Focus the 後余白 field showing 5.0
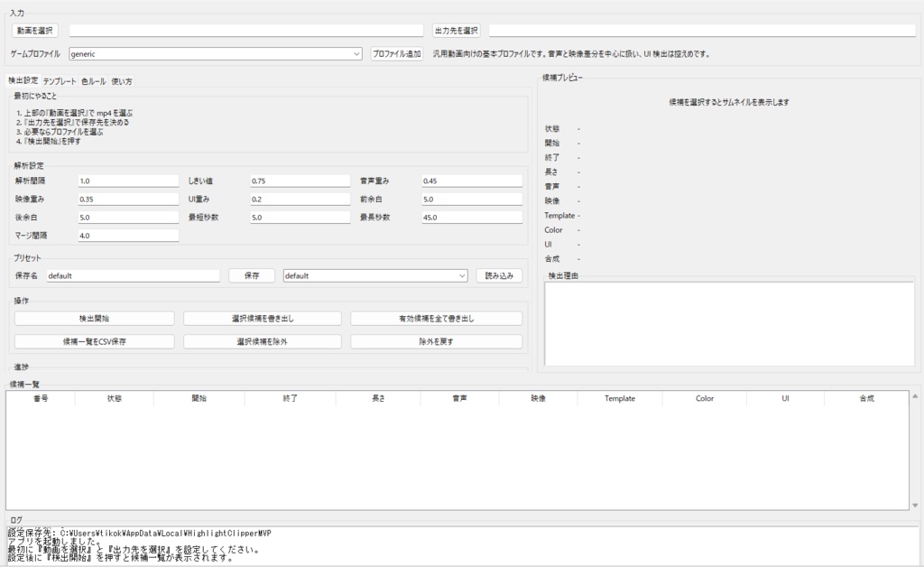 click(128, 218)
